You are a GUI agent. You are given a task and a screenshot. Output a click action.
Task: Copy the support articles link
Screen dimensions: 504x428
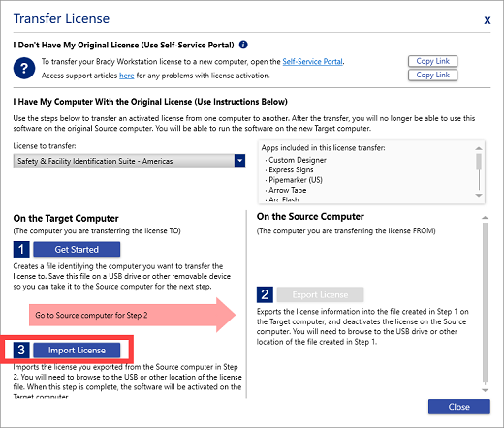(432, 75)
